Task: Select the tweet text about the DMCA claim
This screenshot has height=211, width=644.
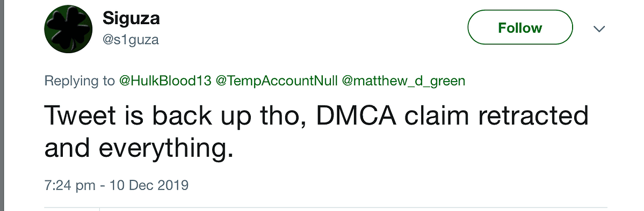Action: coord(316,132)
